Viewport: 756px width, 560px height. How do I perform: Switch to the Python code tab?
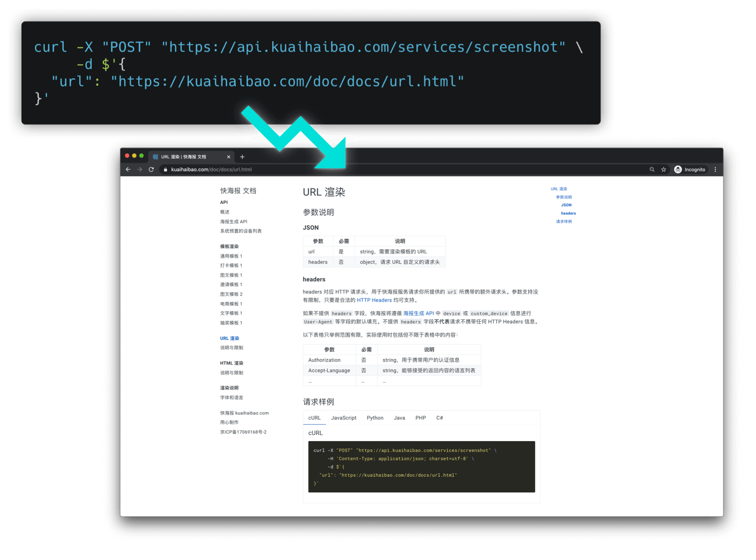(x=375, y=418)
